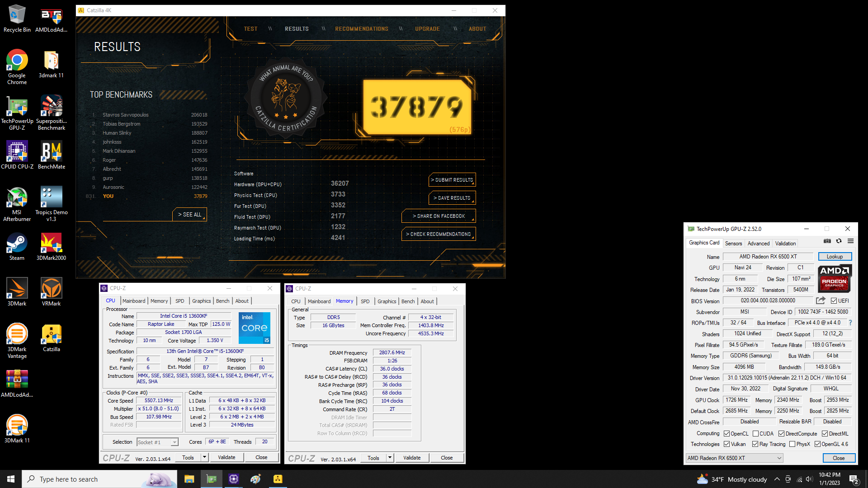Open the network tray icon

coord(799,479)
